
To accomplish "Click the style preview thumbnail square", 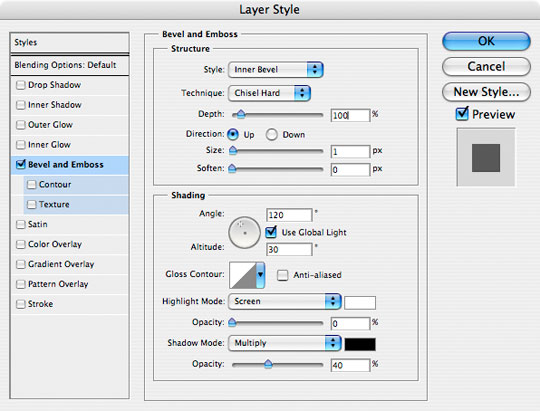I will click(486, 158).
